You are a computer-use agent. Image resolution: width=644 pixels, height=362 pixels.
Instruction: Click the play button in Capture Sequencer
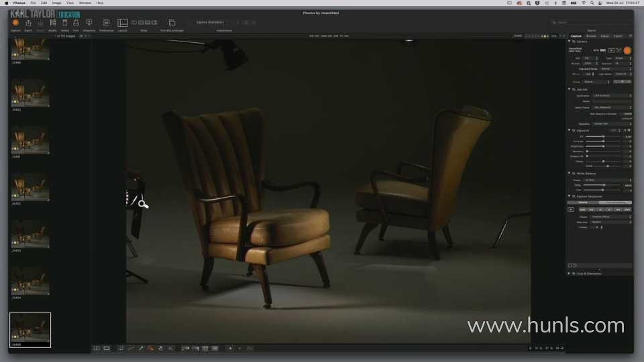tap(571, 209)
